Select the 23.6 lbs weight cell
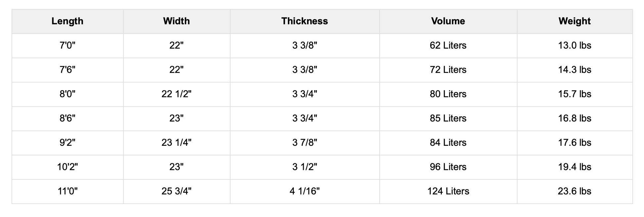The height and width of the screenshot is (217, 644). point(575,191)
